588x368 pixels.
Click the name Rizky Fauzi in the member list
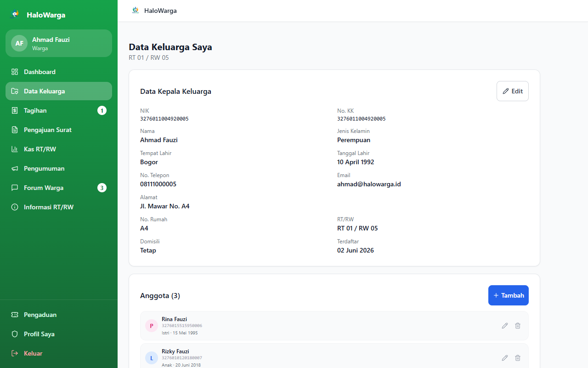175,351
